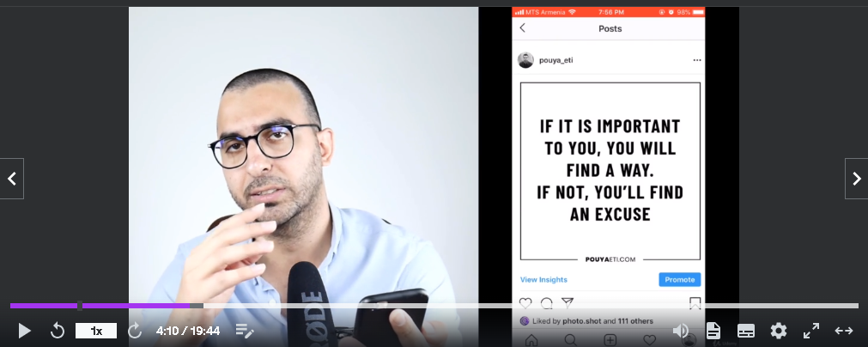Toggle closed captions

[746, 331]
